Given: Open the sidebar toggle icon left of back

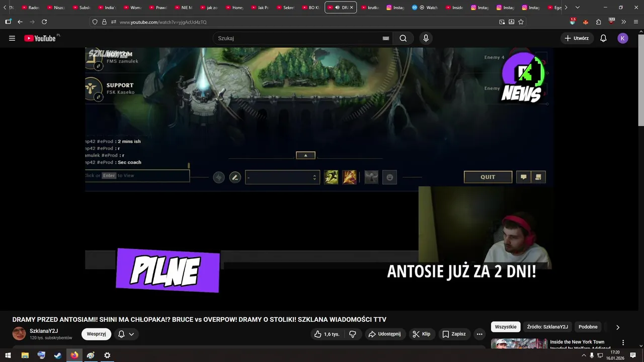Looking at the screenshot, I should (8, 22).
